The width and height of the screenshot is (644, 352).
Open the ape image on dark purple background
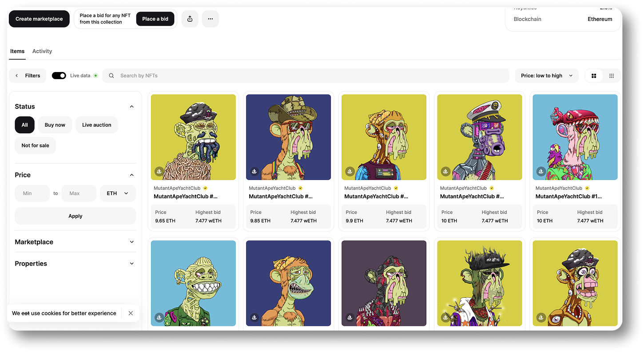tap(384, 283)
